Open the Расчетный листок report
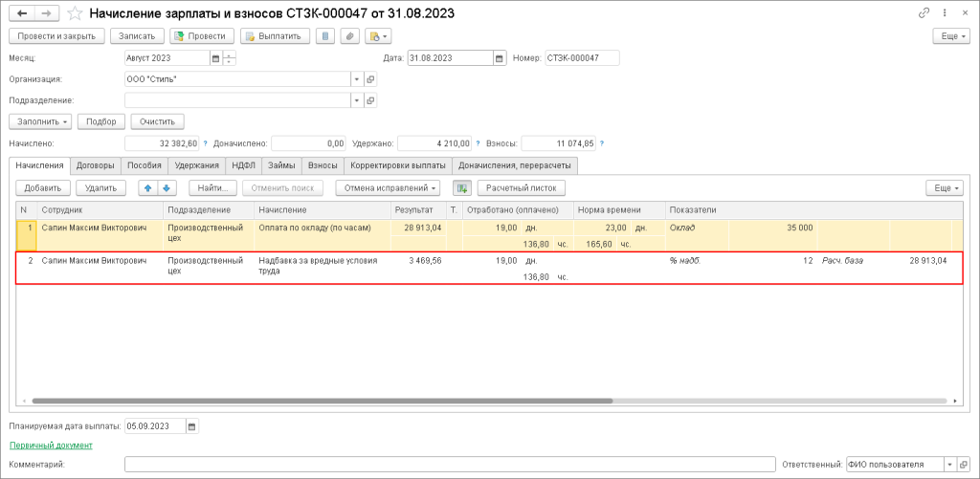Image resolution: width=980 pixels, height=479 pixels. coord(522,188)
